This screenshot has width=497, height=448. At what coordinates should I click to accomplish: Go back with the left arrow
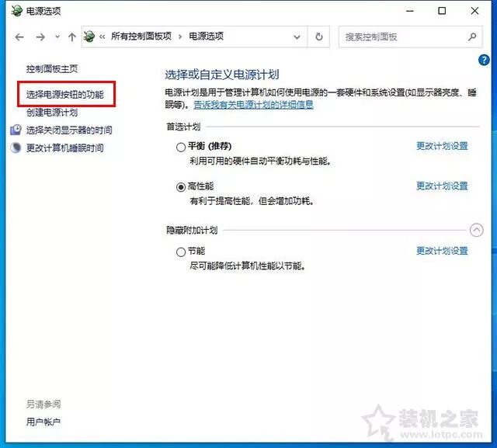[19, 37]
